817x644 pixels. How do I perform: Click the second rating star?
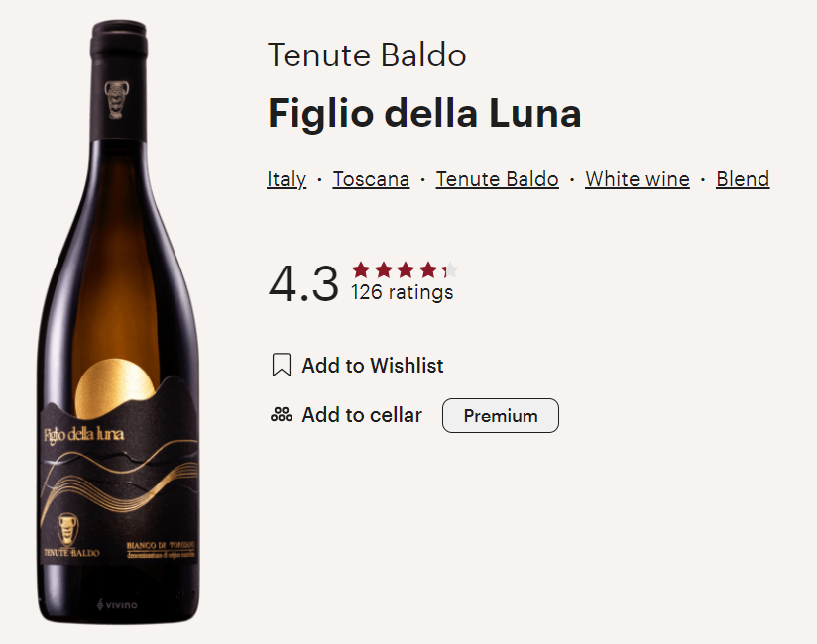[384, 269]
